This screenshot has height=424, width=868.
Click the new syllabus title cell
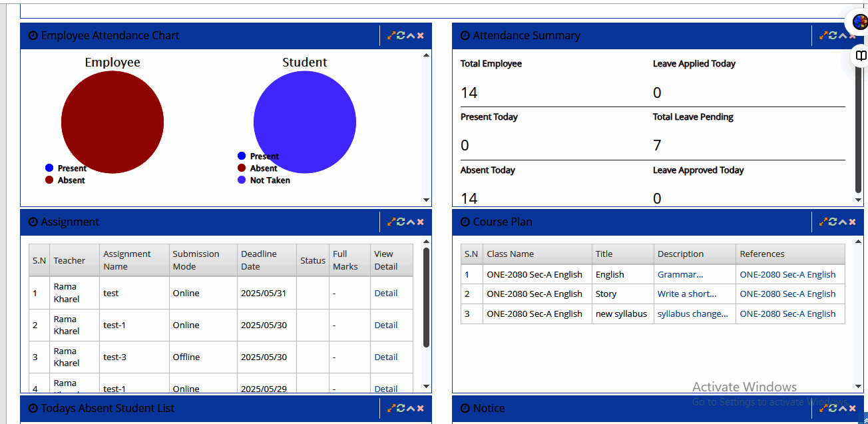[622, 314]
